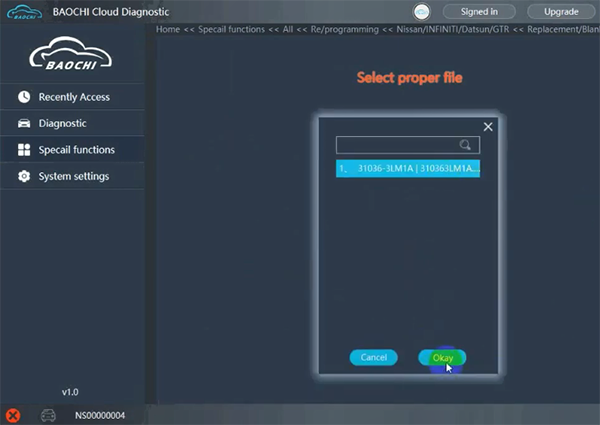600x425 pixels.
Task: Click the v1.0 version label
Action: point(70,392)
